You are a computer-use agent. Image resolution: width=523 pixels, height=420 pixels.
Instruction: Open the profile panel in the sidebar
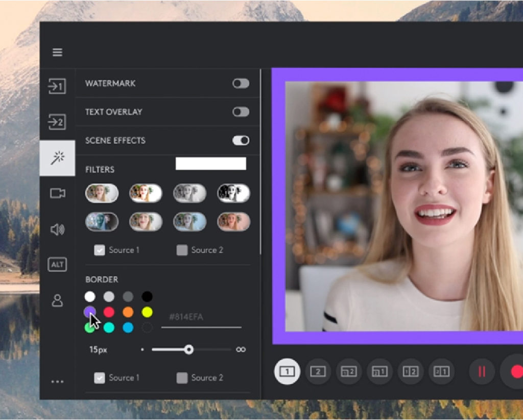tap(57, 301)
